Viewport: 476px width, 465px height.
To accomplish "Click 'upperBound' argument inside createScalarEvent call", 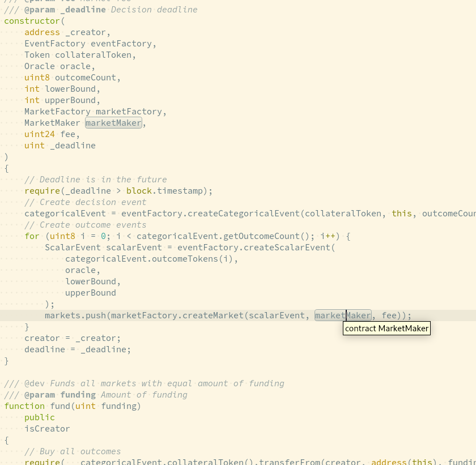I will coord(91,293).
